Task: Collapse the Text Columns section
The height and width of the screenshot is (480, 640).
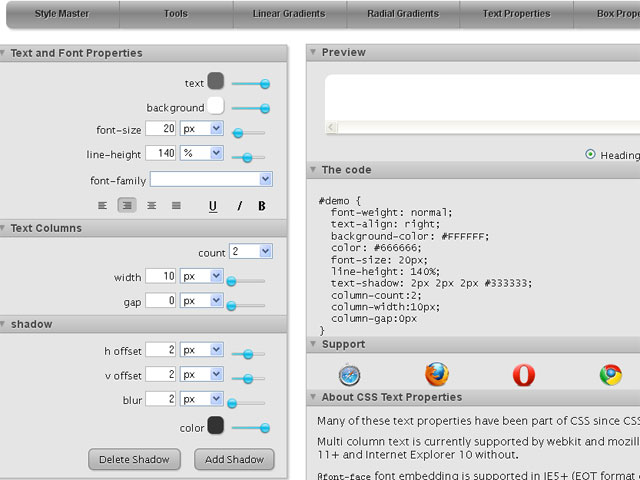Action: pos(2,228)
